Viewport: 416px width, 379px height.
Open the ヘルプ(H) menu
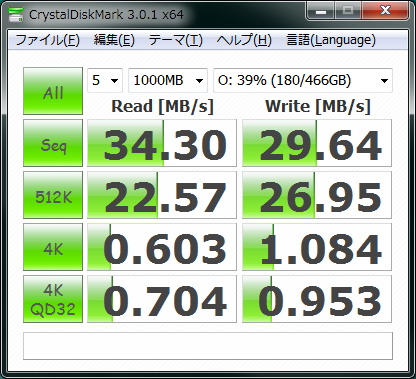pos(244,40)
